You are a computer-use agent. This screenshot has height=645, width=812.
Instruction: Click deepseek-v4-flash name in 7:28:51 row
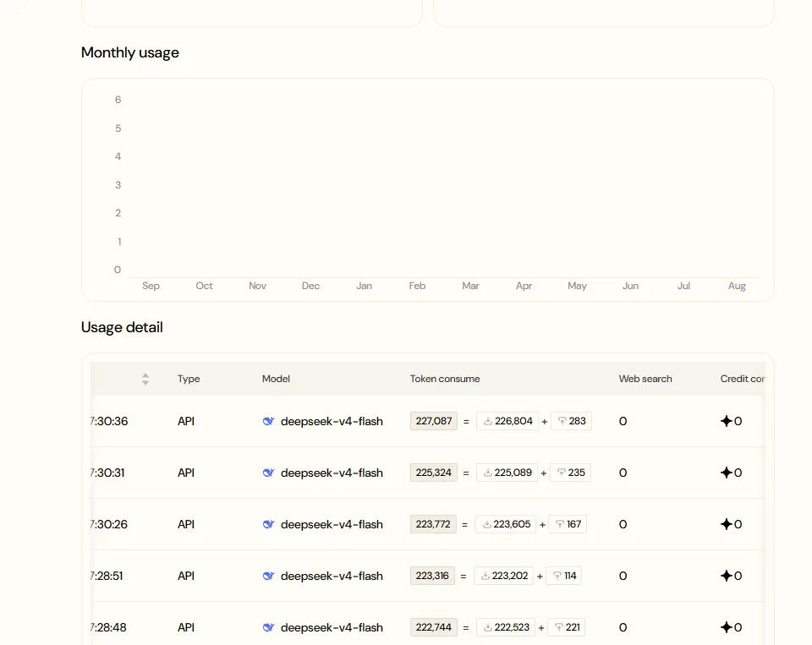[332, 576]
